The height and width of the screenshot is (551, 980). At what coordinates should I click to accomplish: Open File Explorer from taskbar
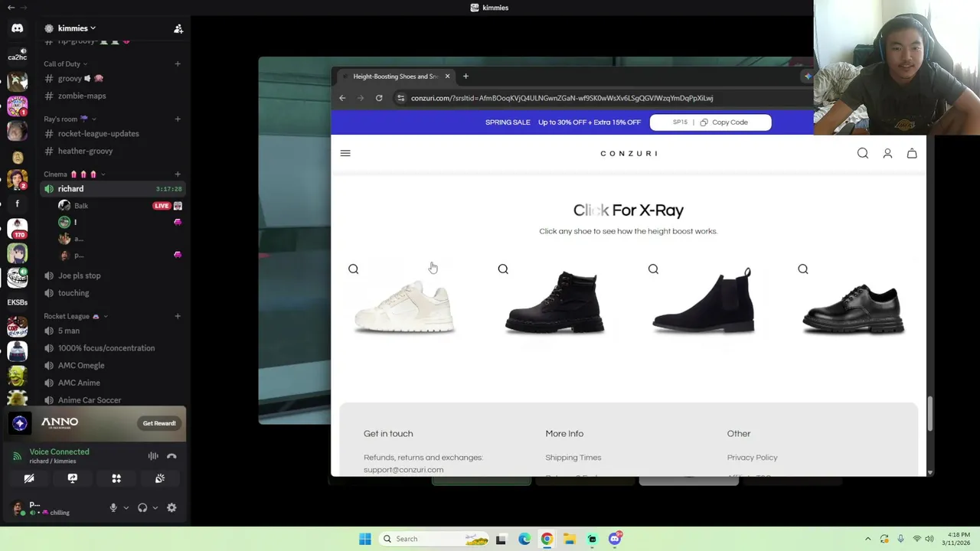click(570, 539)
